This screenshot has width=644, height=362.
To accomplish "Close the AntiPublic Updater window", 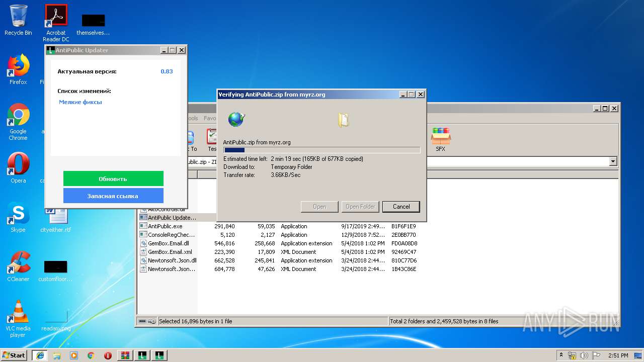I will 182,50.
